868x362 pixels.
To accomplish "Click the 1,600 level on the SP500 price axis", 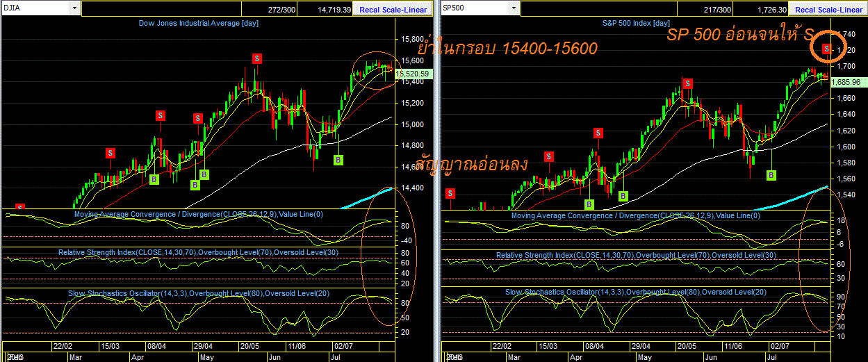I will coord(846,147).
